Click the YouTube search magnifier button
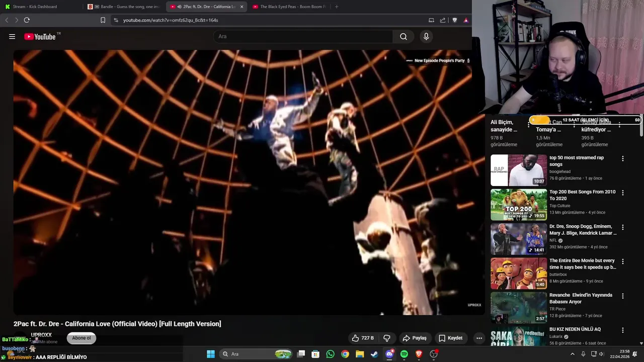Viewport: 644px width, 362px height. click(x=404, y=37)
